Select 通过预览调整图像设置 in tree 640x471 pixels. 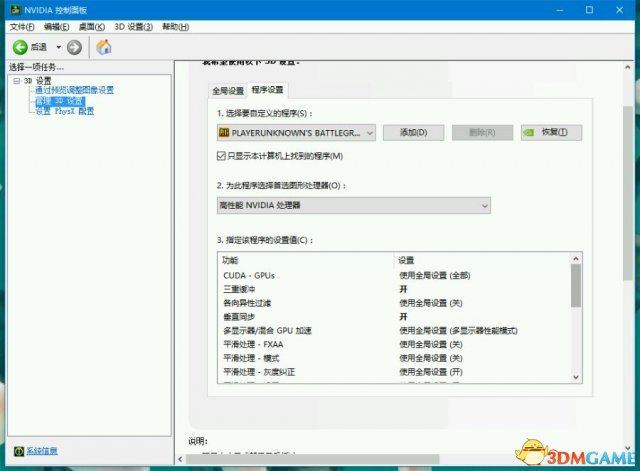coord(74,90)
